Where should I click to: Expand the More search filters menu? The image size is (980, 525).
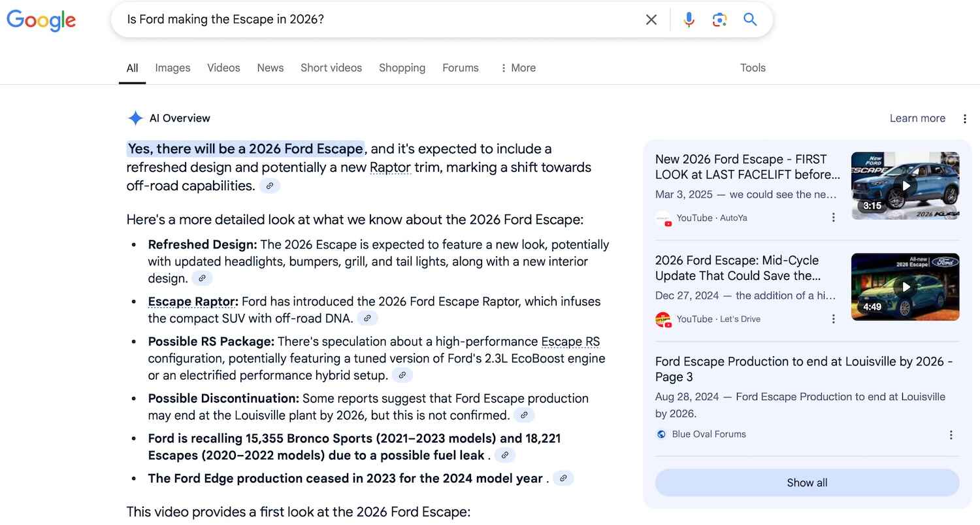(517, 68)
